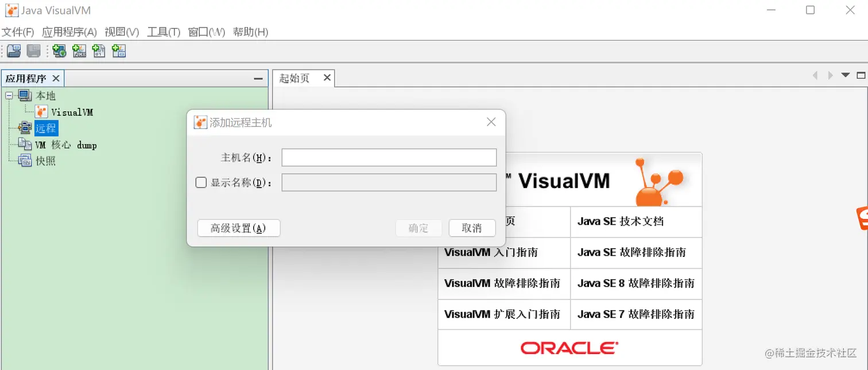The image size is (868, 370).
Task: Click the 快照 snapshots node icon
Action: [25, 161]
